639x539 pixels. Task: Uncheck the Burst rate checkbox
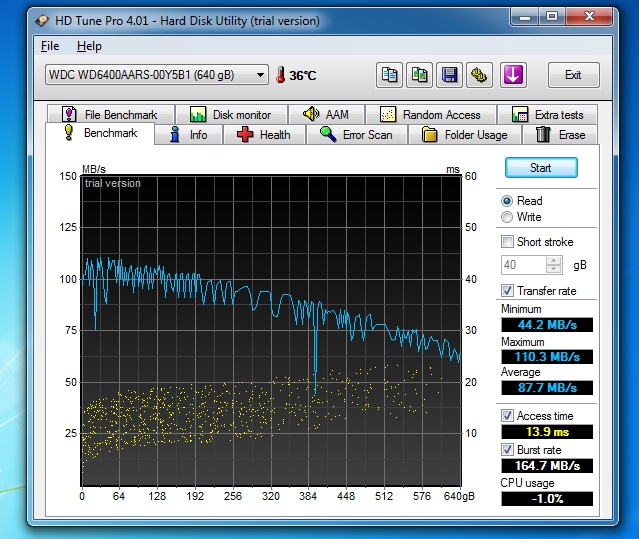tap(507, 450)
